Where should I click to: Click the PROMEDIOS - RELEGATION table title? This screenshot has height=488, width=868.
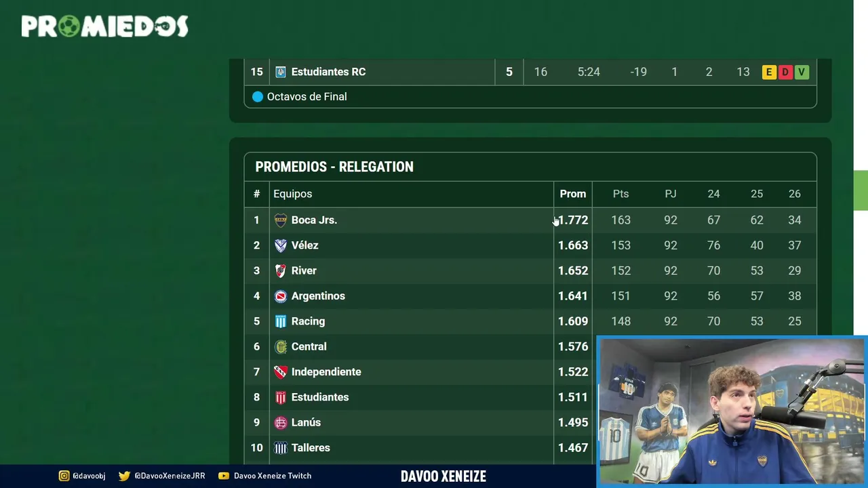pos(334,167)
